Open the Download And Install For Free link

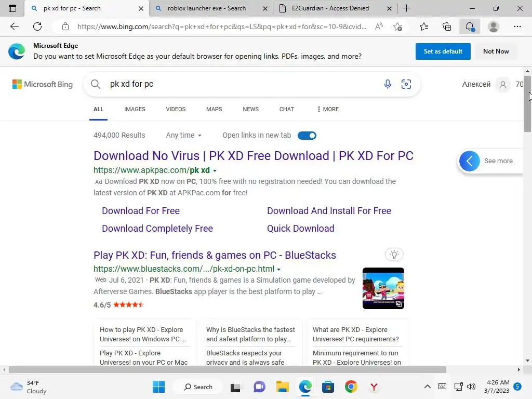[329, 211]
